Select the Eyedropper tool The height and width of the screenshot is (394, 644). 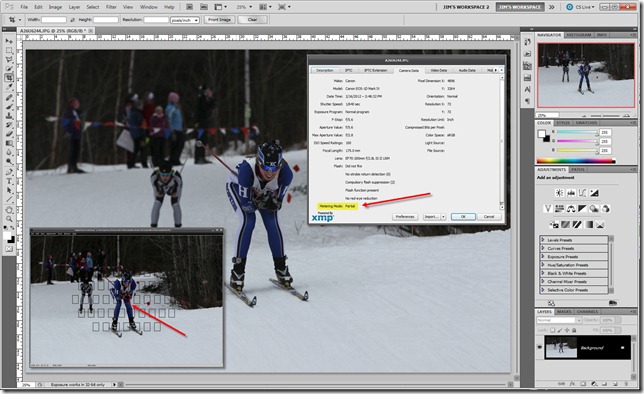coord(9,87)
